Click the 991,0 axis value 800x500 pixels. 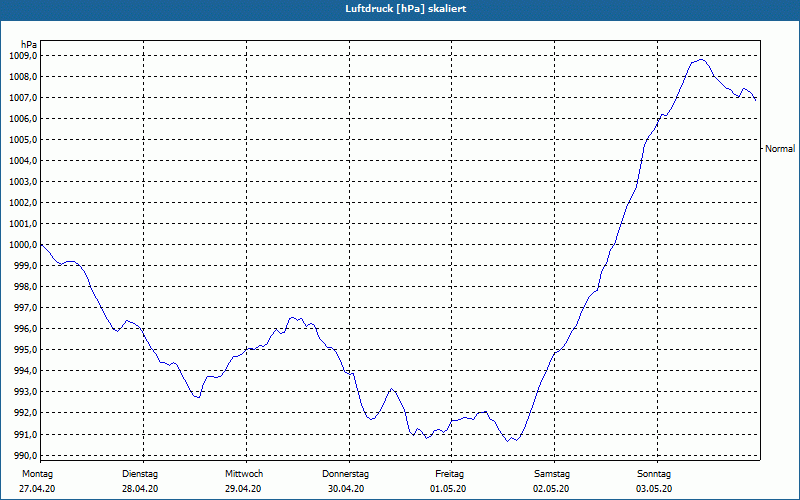(25, 434)
